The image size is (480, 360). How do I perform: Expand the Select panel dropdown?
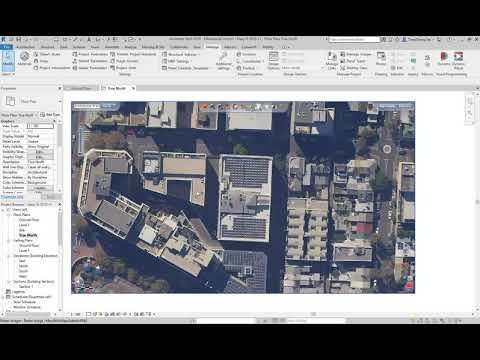(8, 74)
